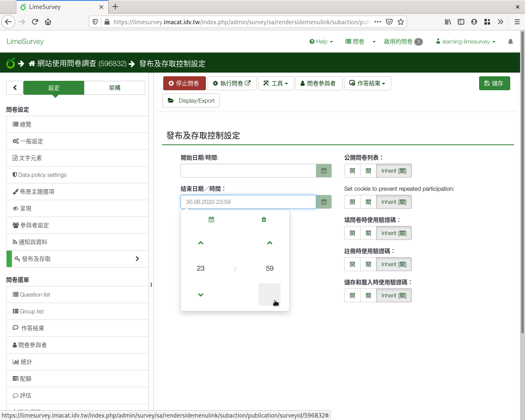The image size is (525, 420).
Task: Turn on the repeated participation cookie
Action: tap(352, 202)
